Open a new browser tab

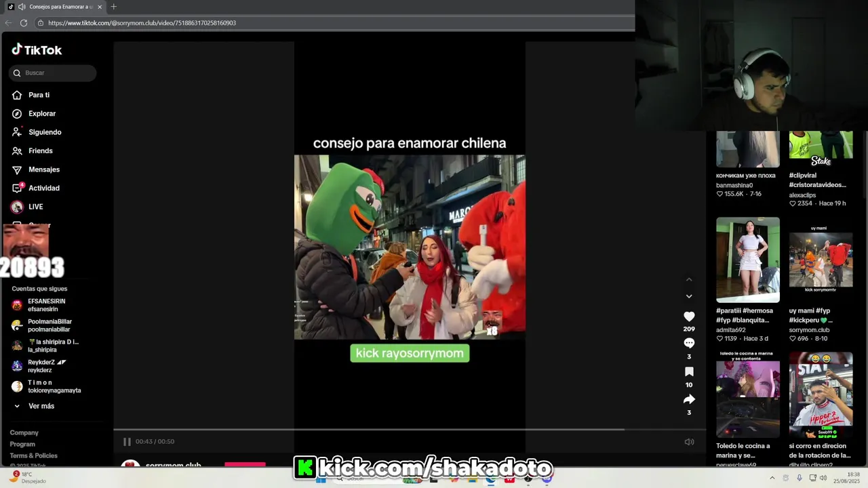click(x=113, y=7)
